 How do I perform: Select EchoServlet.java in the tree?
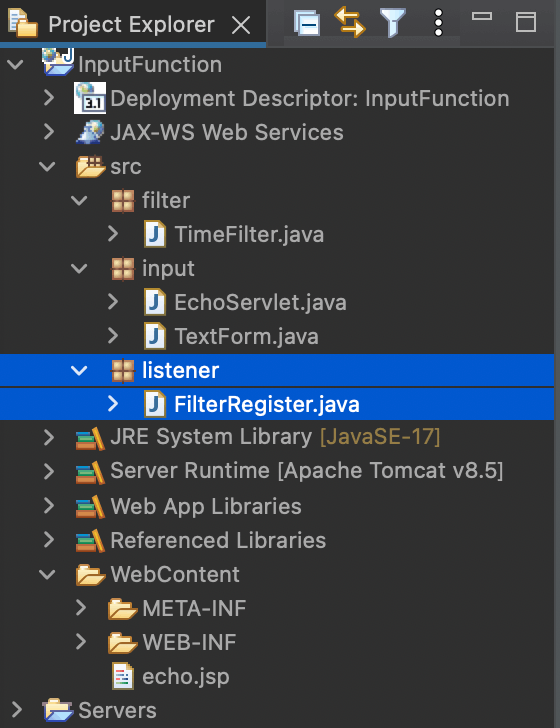(x=260, y=302)
